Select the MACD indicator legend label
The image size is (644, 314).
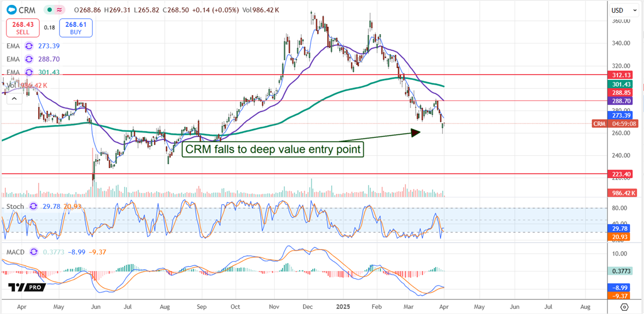[14, 251]
